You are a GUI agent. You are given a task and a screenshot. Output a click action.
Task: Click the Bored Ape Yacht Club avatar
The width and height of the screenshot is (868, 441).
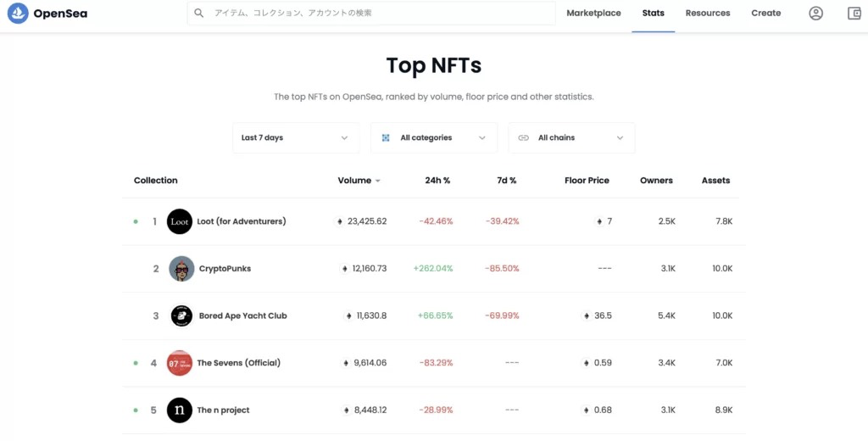(181, 315)
